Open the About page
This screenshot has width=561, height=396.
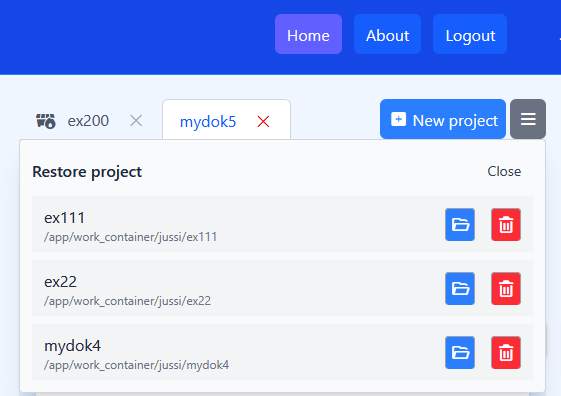(x=387, y=34)
